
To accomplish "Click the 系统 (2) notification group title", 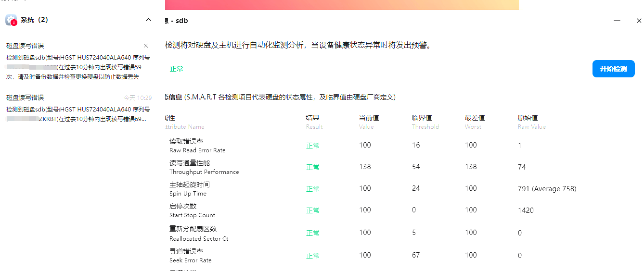I will pos(34,20).
